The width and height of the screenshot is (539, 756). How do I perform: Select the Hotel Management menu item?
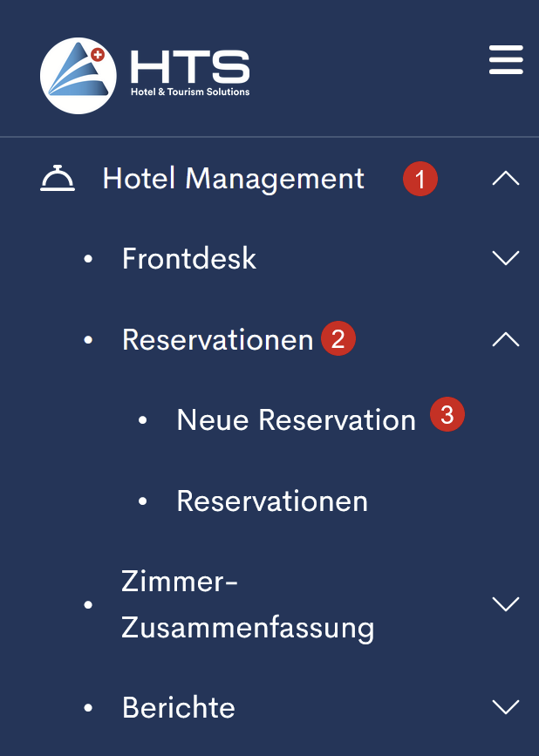coord(233,179)
